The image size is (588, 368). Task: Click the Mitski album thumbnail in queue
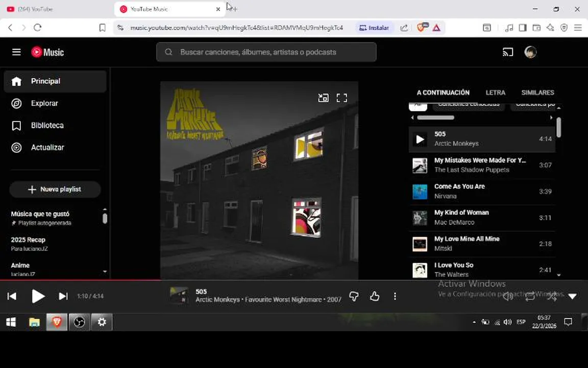[420, 244]
